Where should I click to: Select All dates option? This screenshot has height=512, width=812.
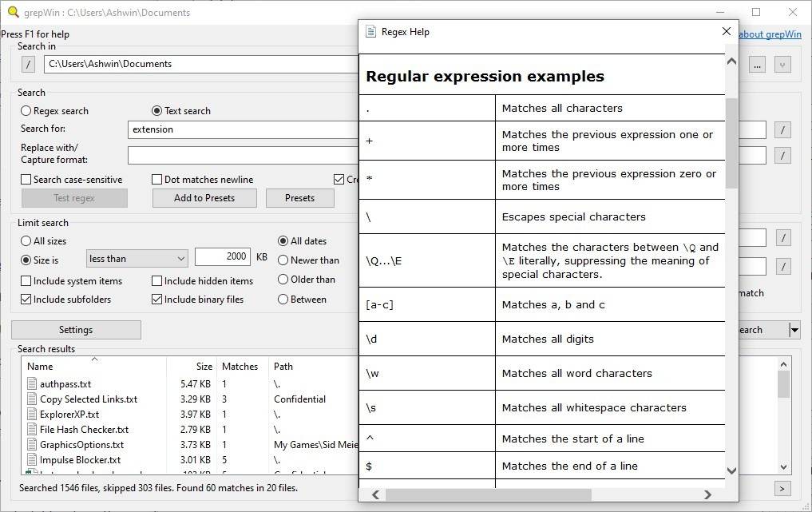click(303, 241)
